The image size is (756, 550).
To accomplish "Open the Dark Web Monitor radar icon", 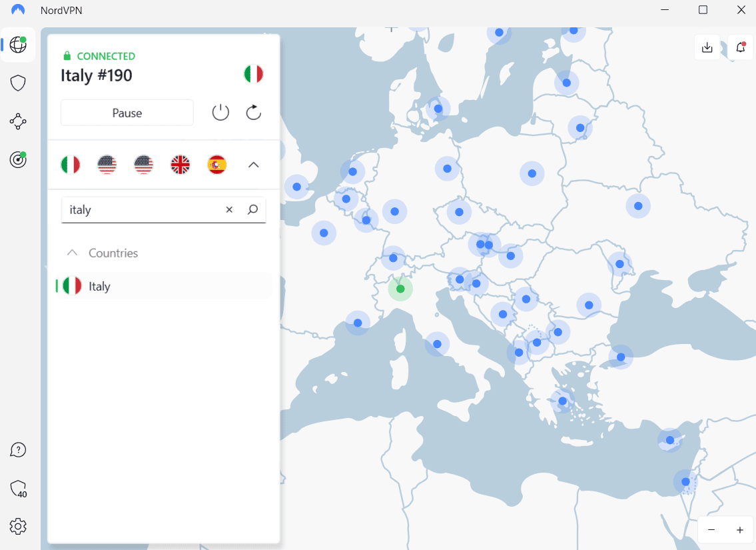I will [x=19, y=159].
